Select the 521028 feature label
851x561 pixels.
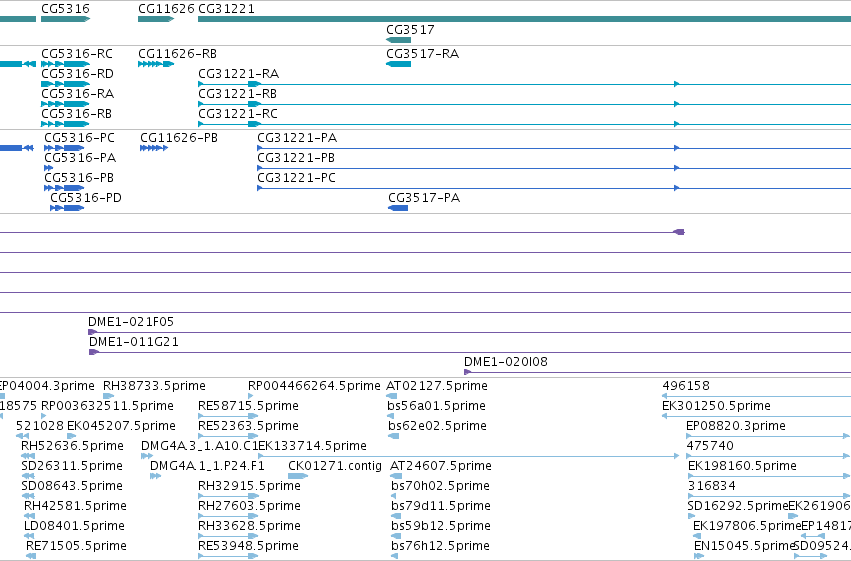pyautogui.click(x=40, y=426)
